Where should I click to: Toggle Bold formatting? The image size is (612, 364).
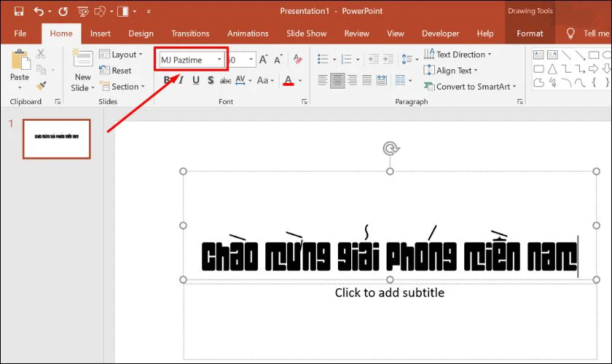tap(167, 80)
